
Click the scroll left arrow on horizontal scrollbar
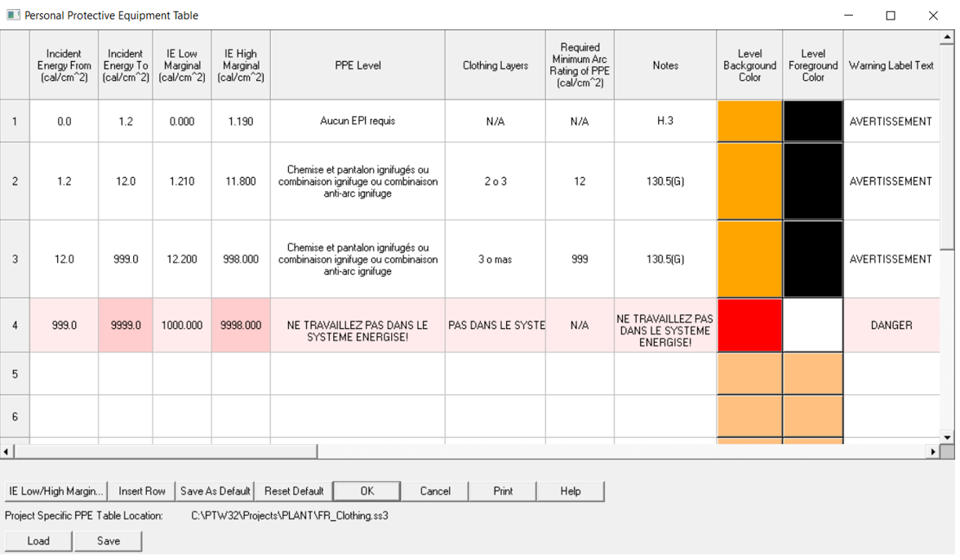(7, 451)
